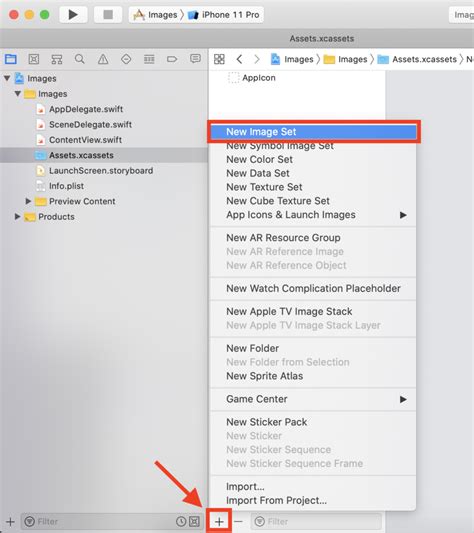This screenshot has width=474, height=533.
Task: Go forward with the right chevron
Action: [257, 59]
